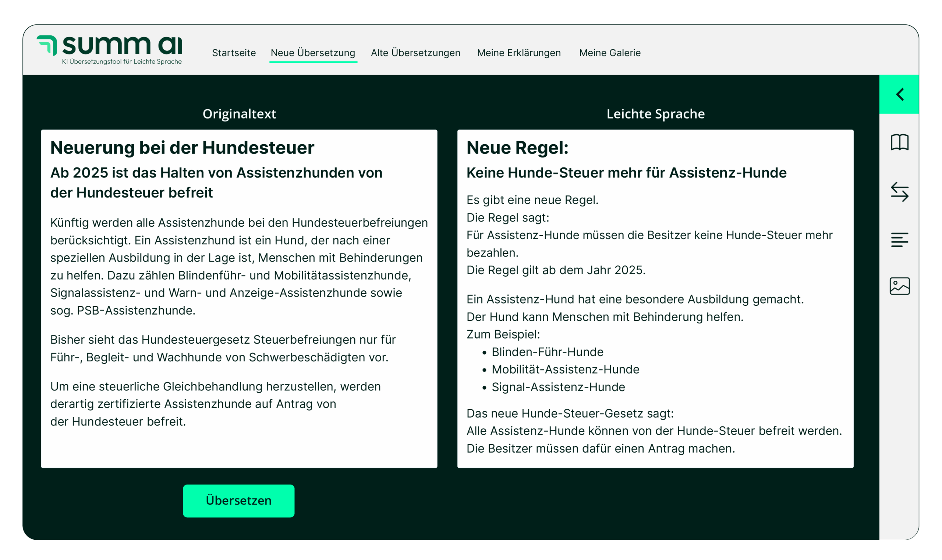Click the text alignment lines icon

point(899,240)
